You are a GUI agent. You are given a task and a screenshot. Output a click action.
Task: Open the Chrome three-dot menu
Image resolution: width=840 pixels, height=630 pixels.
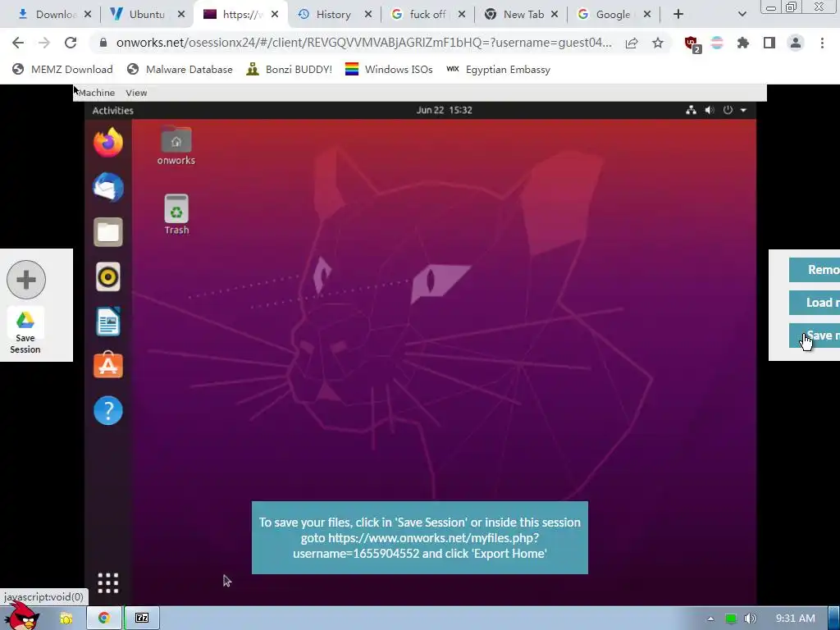click(822, 43)
